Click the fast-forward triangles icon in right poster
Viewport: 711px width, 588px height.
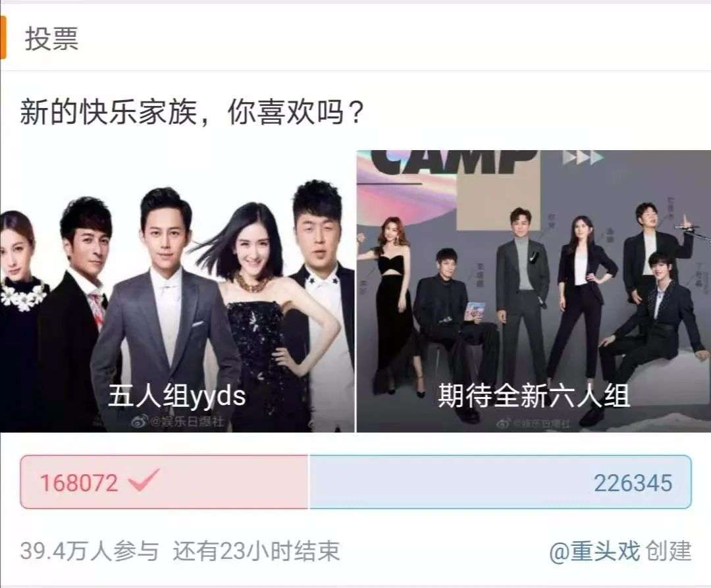(x=582, y=157)
